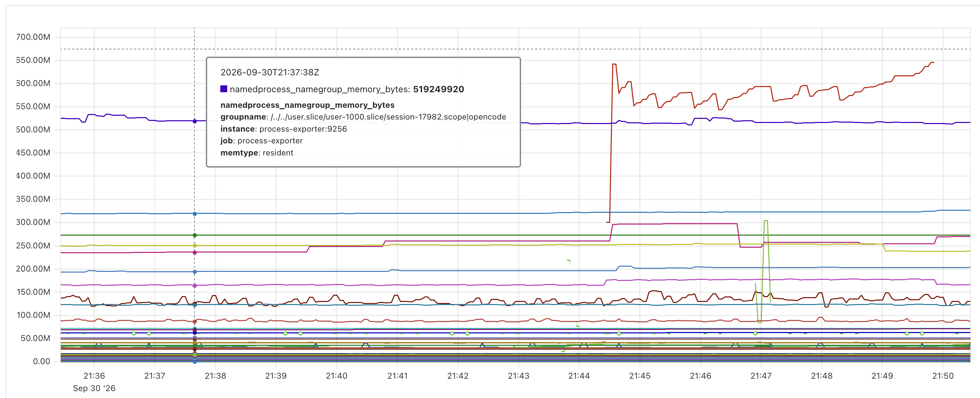The image size is (980, 398).
Task: Click the job: process-exporter line
Action: pos(261,141)
